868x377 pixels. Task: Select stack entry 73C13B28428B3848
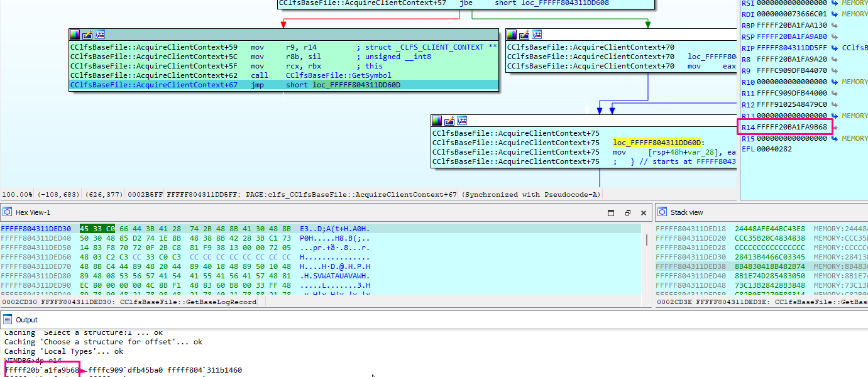[x=770, y=285]
